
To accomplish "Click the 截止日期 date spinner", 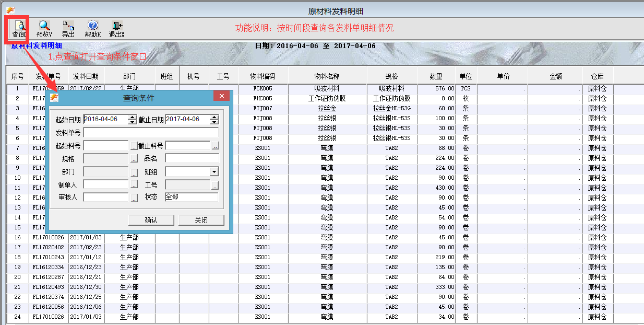I will click(214, 120).
